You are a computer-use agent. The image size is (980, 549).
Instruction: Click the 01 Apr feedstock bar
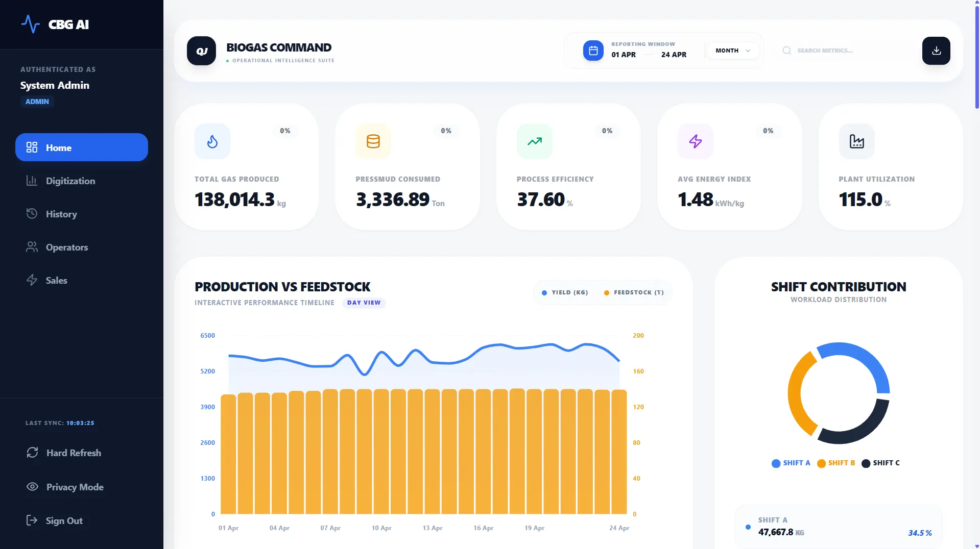click(228, 454)
